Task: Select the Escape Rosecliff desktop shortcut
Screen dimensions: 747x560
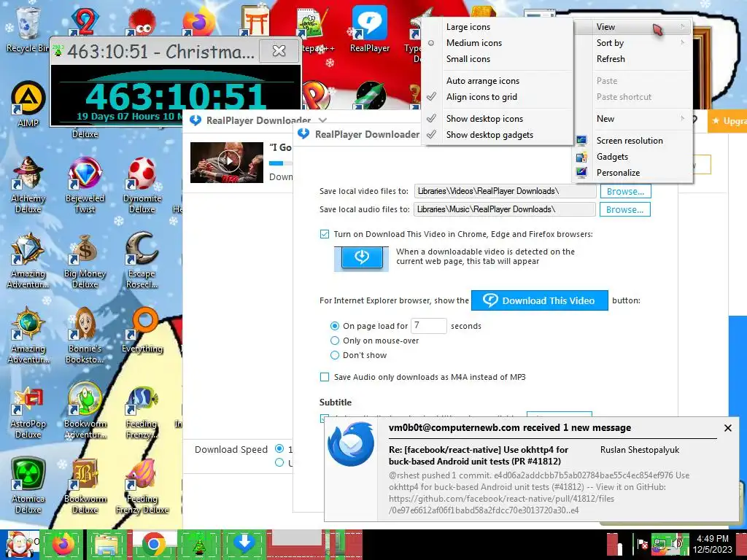Action: (x=142, y=260)
